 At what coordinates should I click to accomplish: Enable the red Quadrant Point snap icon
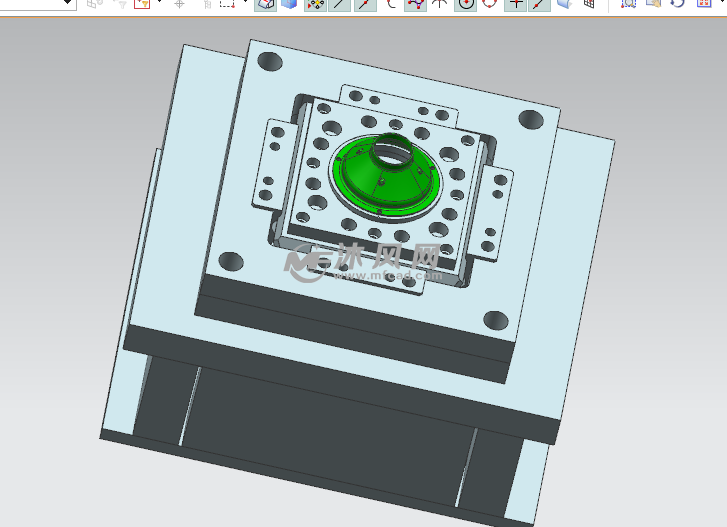click(490, 4)
